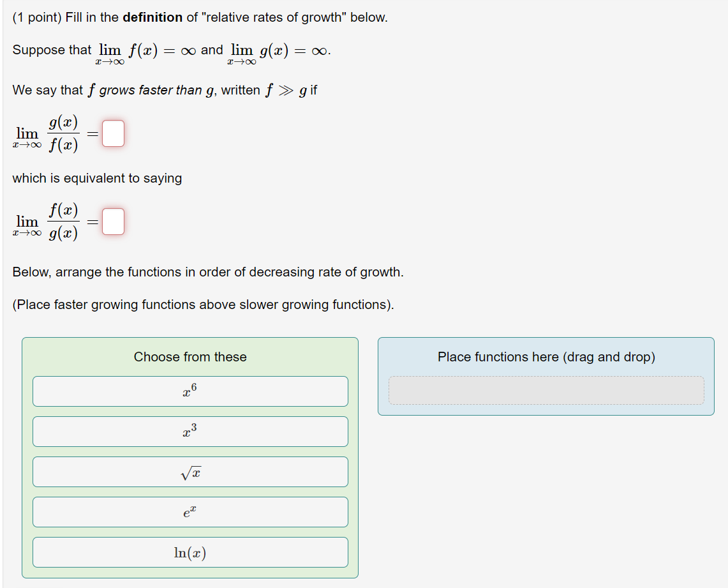
Task: Click the square root of x tile
Action: 189,472
